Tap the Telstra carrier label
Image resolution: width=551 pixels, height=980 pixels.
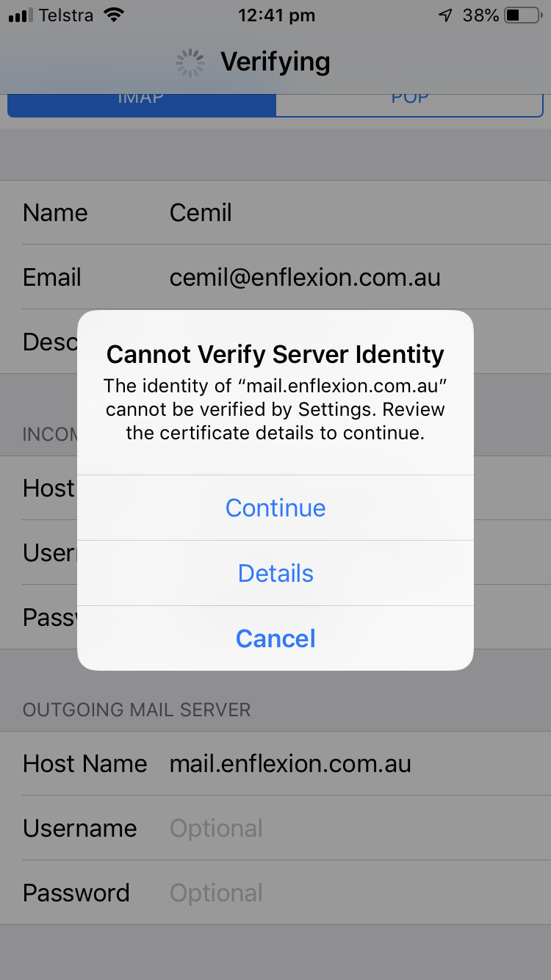[66, 15]
